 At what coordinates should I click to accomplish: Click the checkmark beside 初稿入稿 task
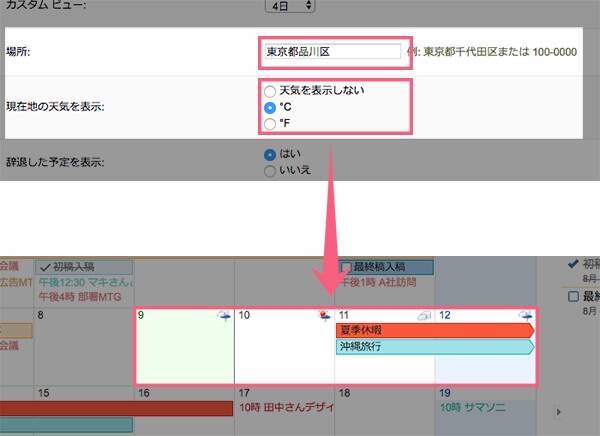(45, 267)
